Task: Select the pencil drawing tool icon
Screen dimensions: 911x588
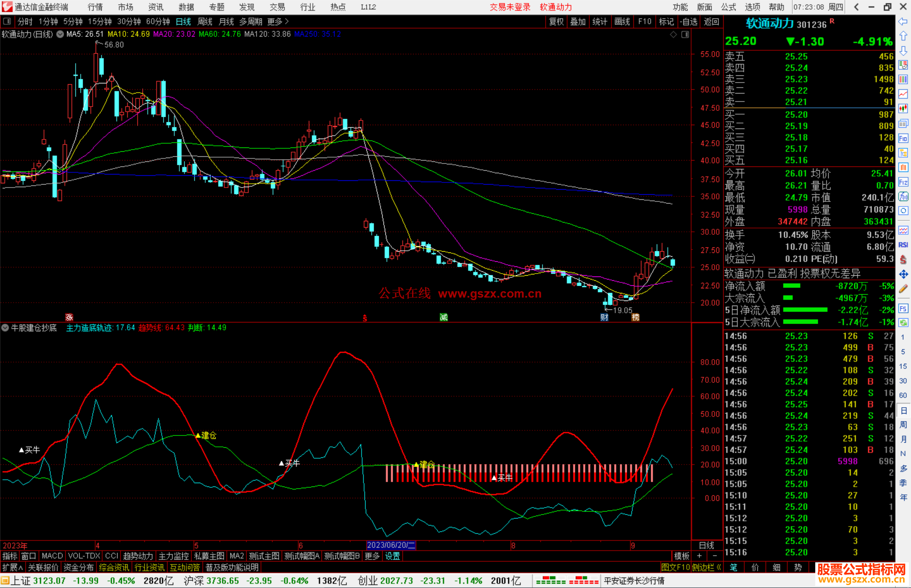Action: click(x=903, y=289)
